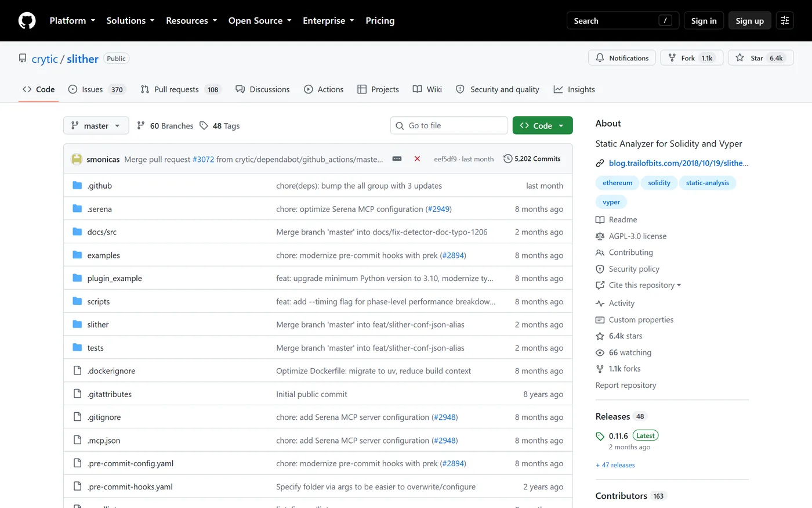This screenshot has width=812, height=508.
Task: Open 5,202 Commits history
Action: [x=532, y=158]
